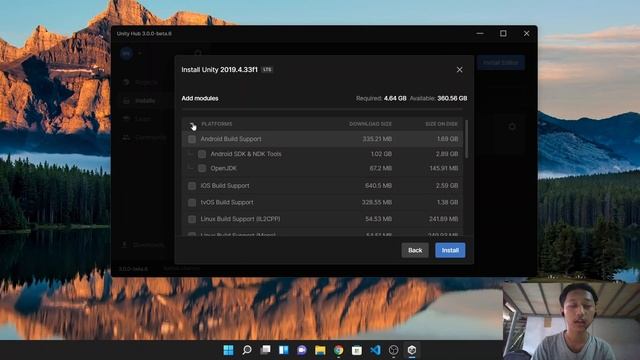Image resolution: width=640 pixels, height=360 pixels.
Task: Open Widgets from the taskbar
Action: (284, 350)
